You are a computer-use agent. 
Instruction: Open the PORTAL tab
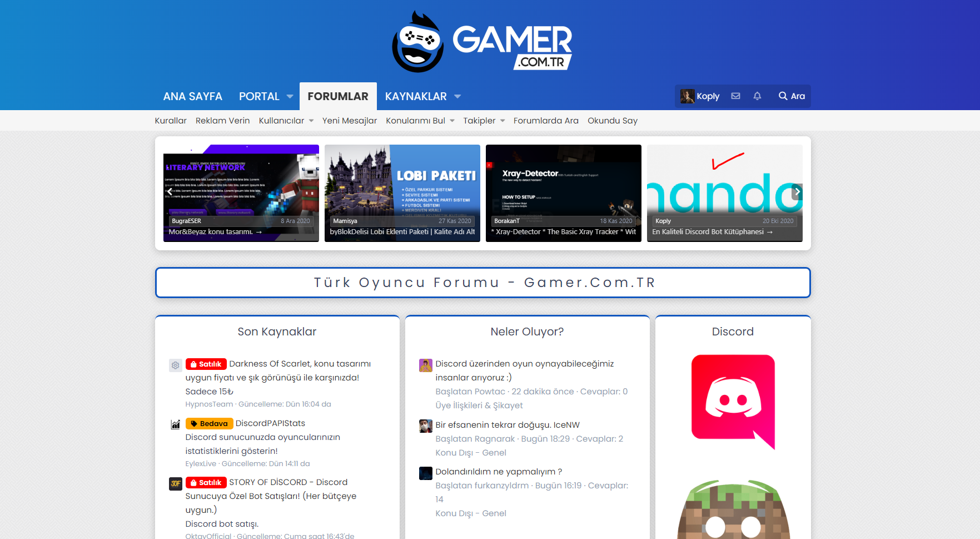click(x=259, y=96)
